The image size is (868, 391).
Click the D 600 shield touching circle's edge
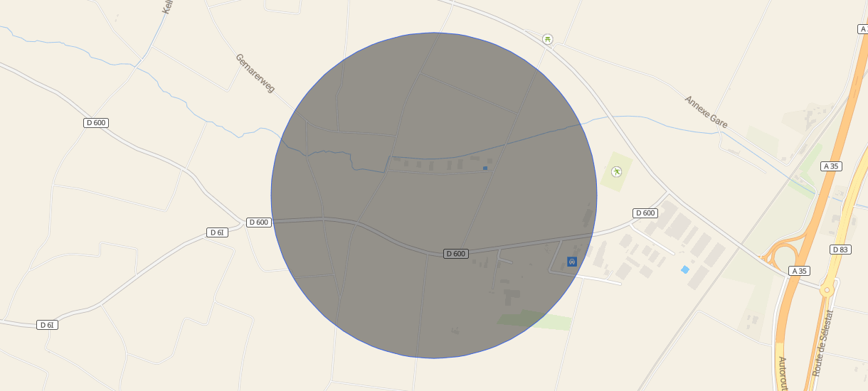click(259, 223)
